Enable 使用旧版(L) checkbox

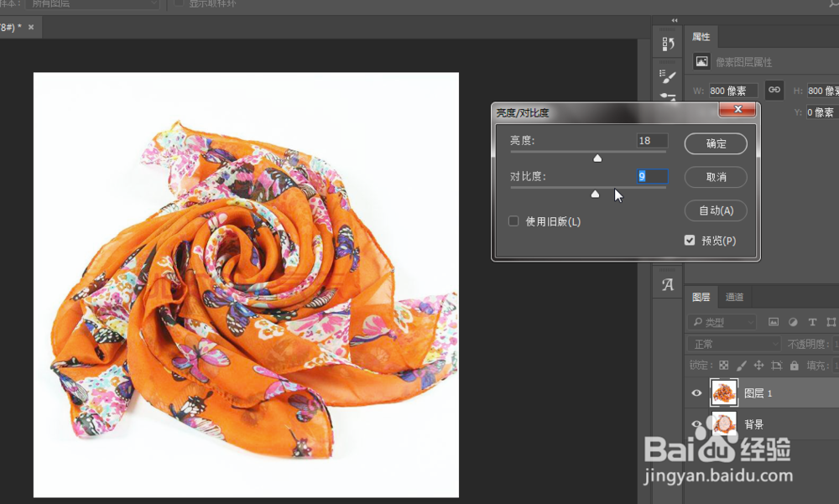click(513, 221)
